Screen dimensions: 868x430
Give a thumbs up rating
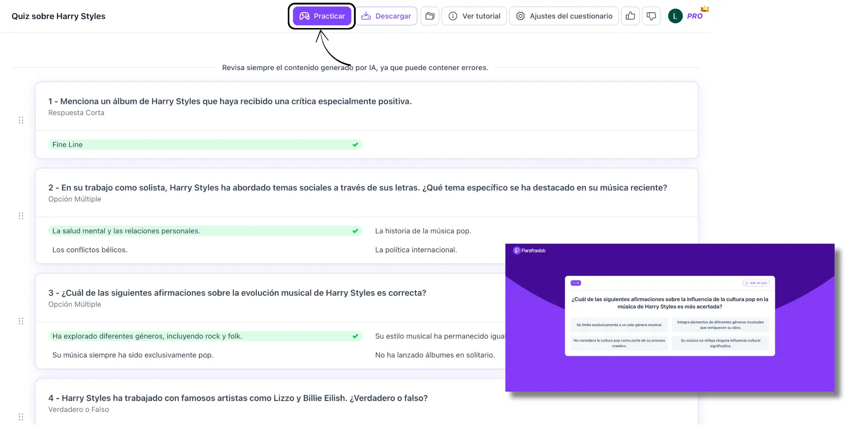[630, 16]
